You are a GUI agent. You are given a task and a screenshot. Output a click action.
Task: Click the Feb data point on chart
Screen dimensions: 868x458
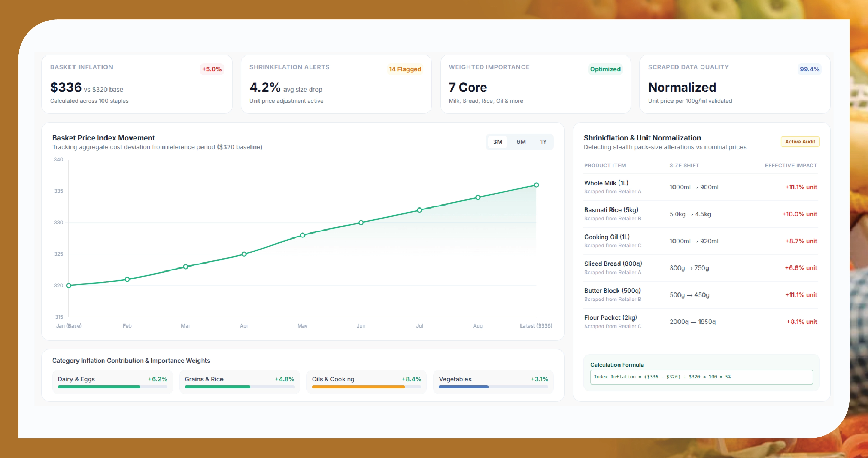point(127,279)
